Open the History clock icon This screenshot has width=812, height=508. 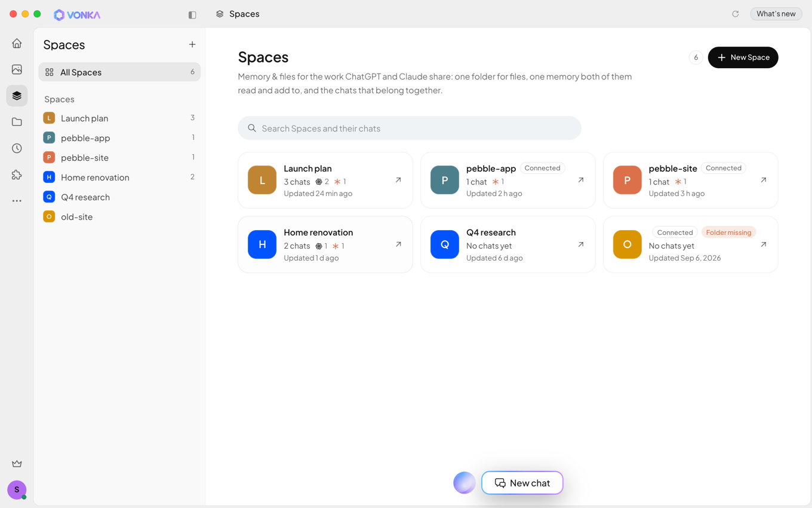(17, 148)
